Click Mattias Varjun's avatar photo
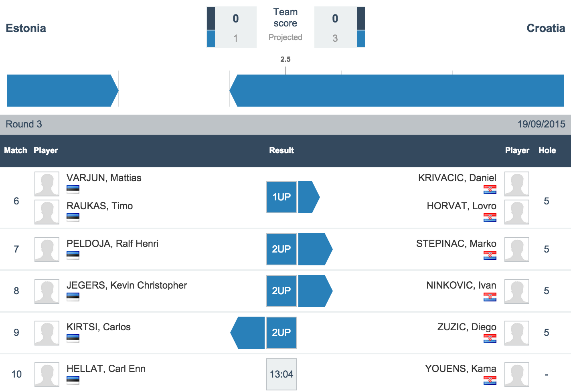Screen dimensions: 571x392 click(47, 184)
